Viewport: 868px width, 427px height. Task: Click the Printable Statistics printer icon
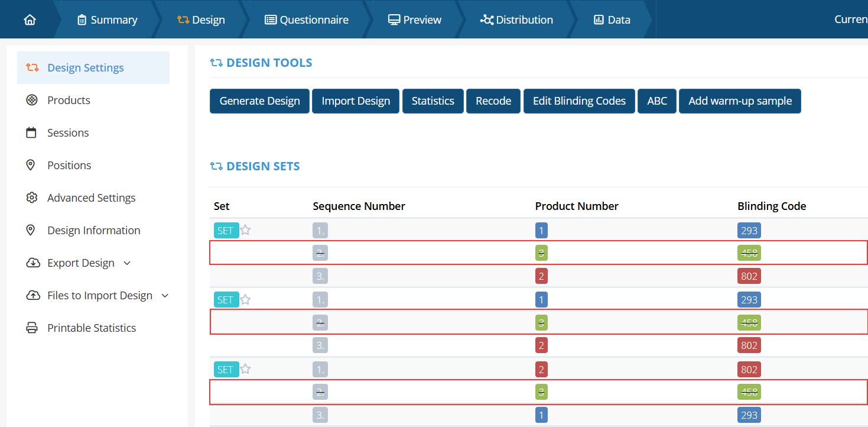point(32,328)
